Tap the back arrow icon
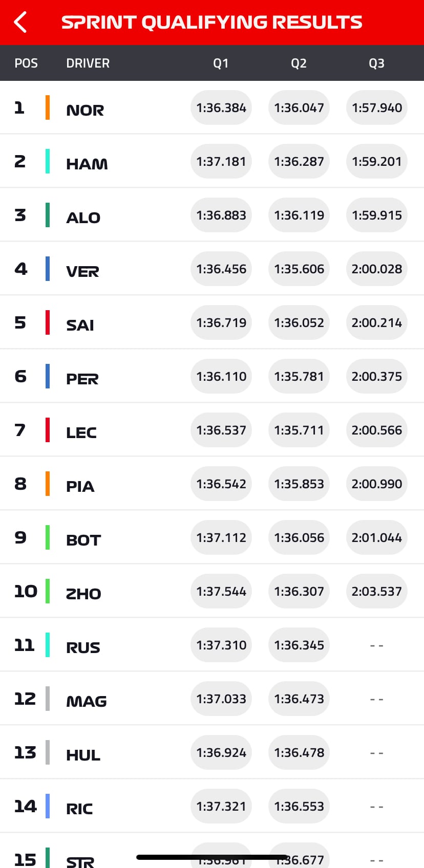Viewport: 424px width, 868px height. (x=20, y=23)
